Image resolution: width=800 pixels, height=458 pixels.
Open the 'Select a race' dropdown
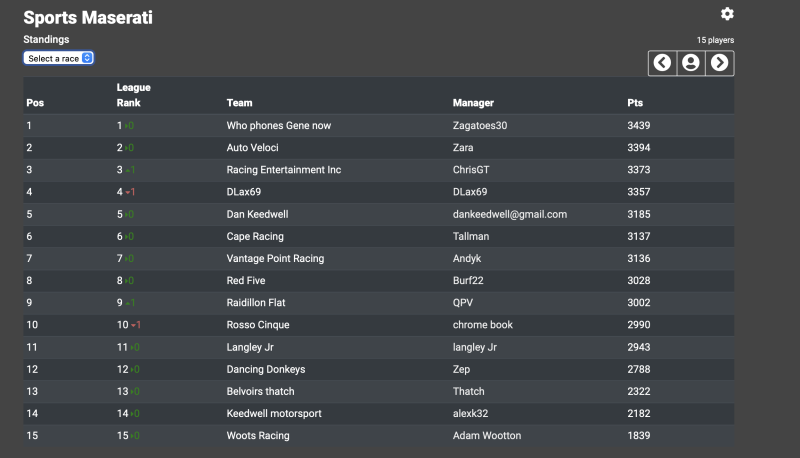[59, 58]
